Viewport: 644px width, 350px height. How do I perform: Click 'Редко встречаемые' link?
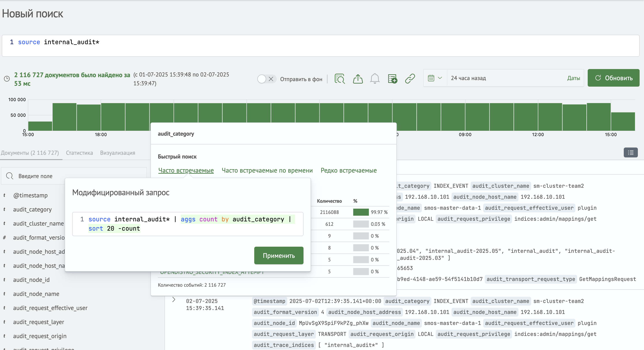click(348, 170)
